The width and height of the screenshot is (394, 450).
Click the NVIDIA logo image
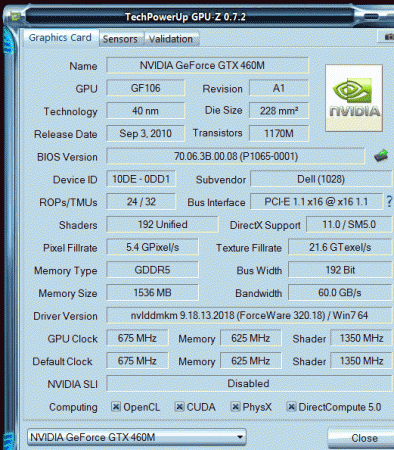click(x=354, y=98)
